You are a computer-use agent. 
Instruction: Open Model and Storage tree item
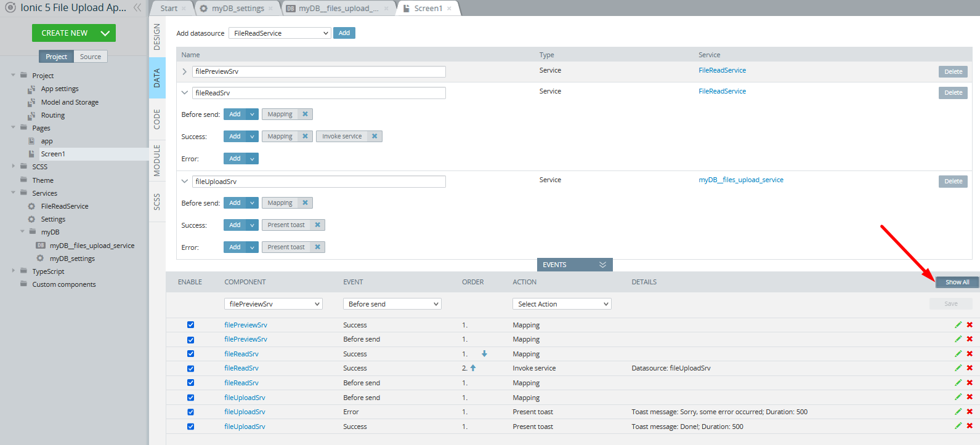pyautogui.click(x=70, y=102)
